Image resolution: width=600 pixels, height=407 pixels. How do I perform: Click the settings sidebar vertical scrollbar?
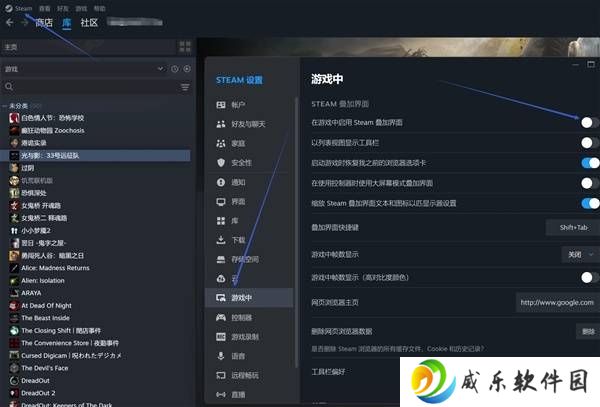tap(297, 231)
